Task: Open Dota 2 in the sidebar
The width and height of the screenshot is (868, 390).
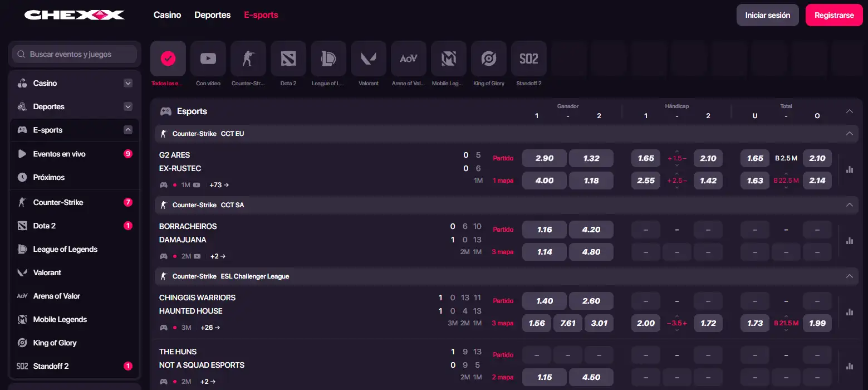Action: (x=75, y=226)
